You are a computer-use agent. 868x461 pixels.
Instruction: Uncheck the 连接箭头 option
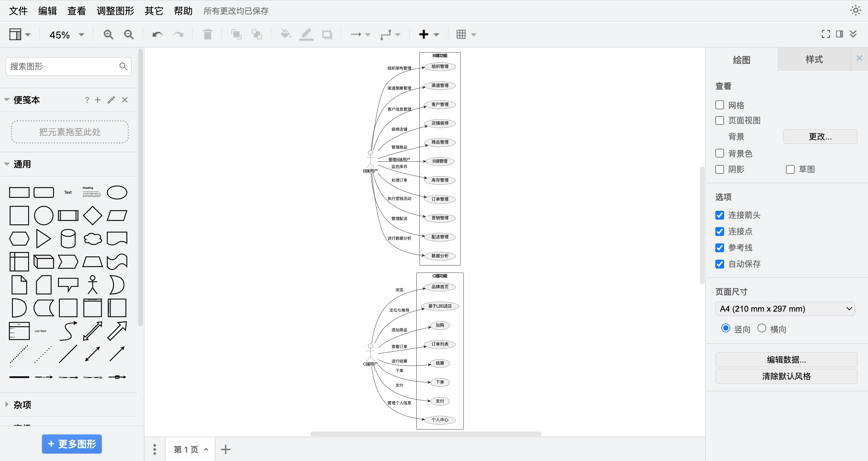[720, 215]
